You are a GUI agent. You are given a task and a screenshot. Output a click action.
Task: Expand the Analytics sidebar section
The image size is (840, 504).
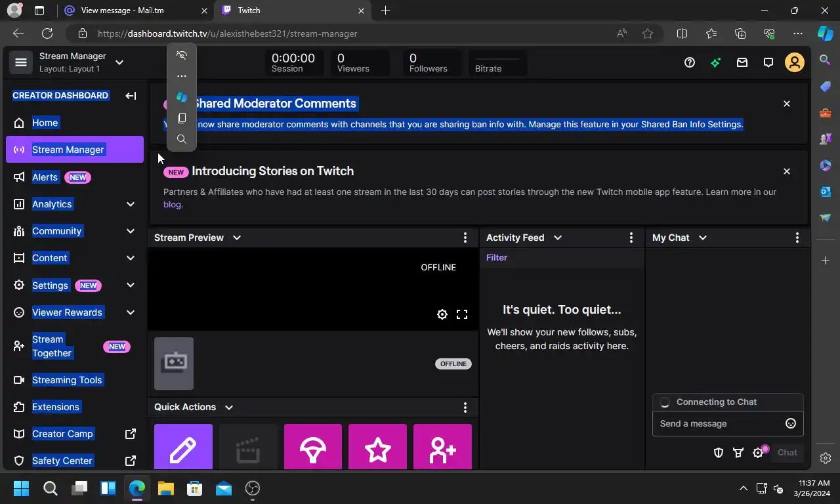coord(131,204)
